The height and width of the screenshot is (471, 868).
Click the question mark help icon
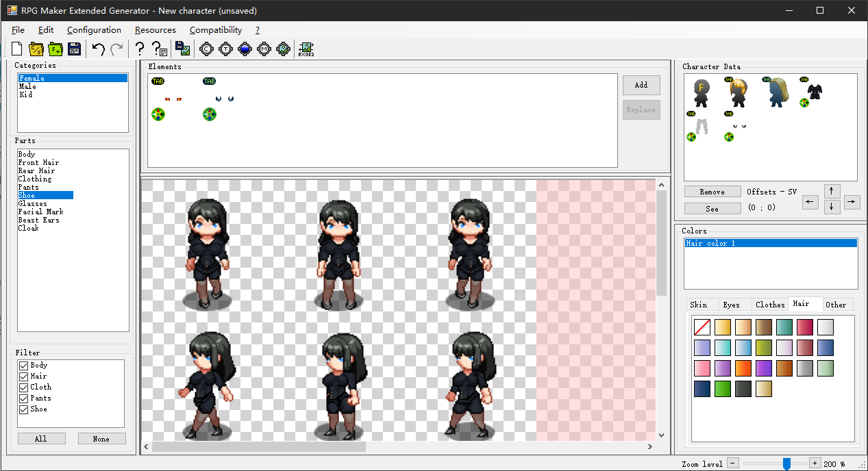pyautogui.click(x=140, y=49)
